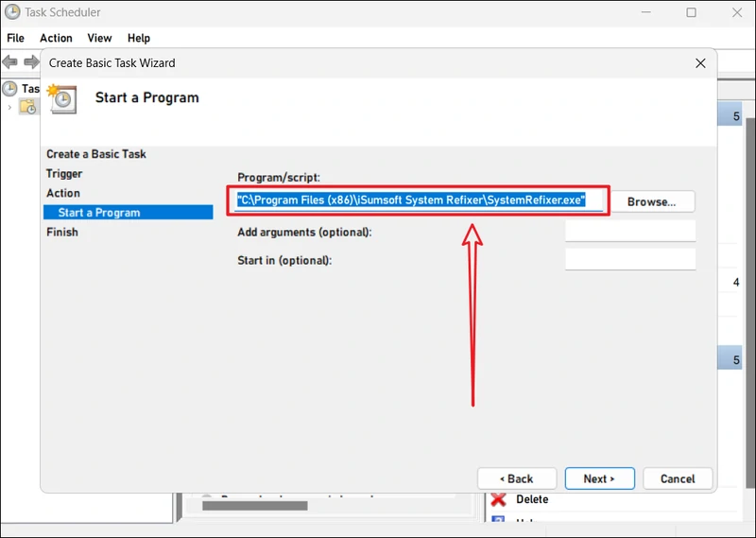This screenshot has width=756, height=538.
Task: Open the View menu
Action: tap(99, 38)
